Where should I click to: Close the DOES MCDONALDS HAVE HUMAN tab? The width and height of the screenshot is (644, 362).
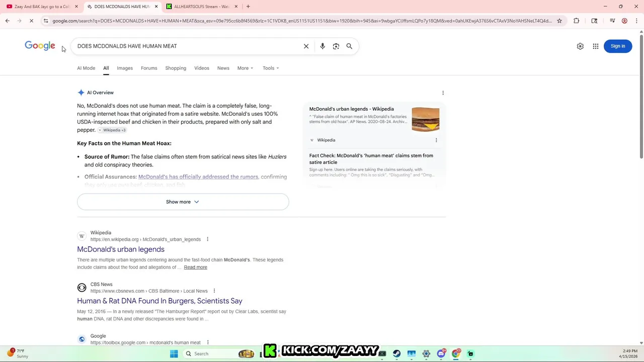click(156, 7)
